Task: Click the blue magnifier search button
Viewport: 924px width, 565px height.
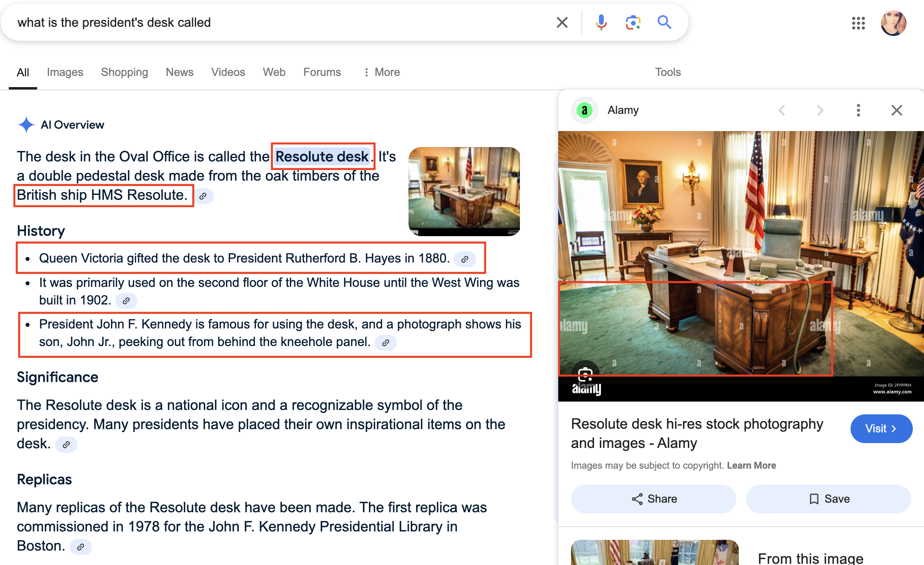Action: 664,22
